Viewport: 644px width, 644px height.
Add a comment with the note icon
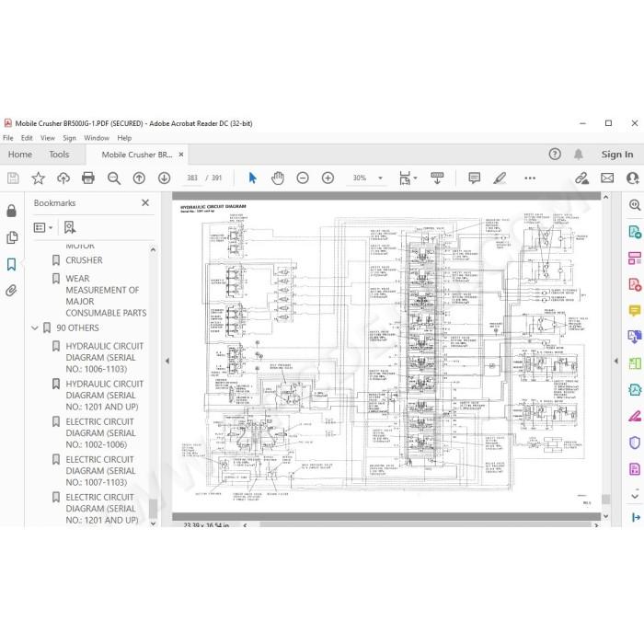coord(475,178)
